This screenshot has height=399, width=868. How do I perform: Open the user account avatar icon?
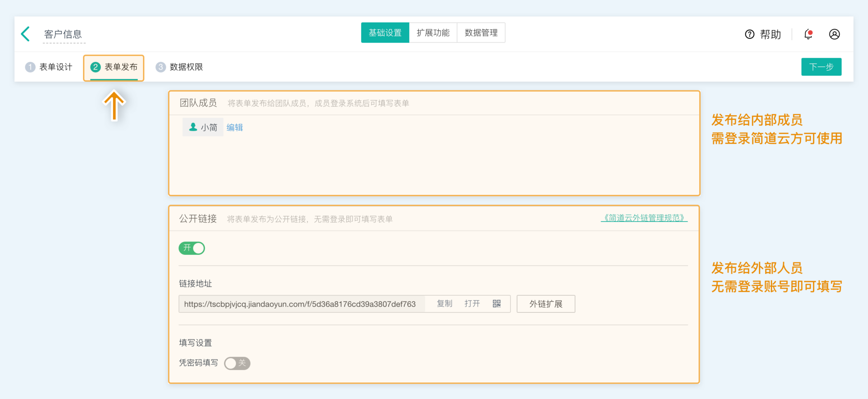coord(835,34)
